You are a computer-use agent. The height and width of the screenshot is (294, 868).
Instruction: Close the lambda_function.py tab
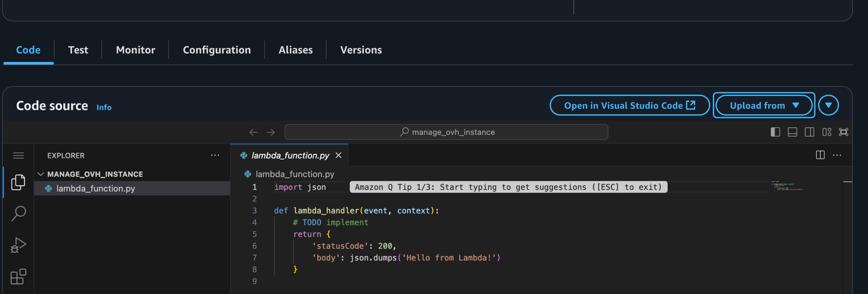pyautogui.click(x=339, y=156)
